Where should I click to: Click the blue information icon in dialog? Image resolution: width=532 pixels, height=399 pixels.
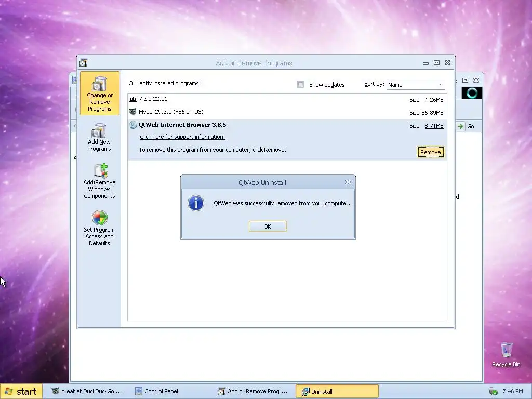(x=196, y=203)
